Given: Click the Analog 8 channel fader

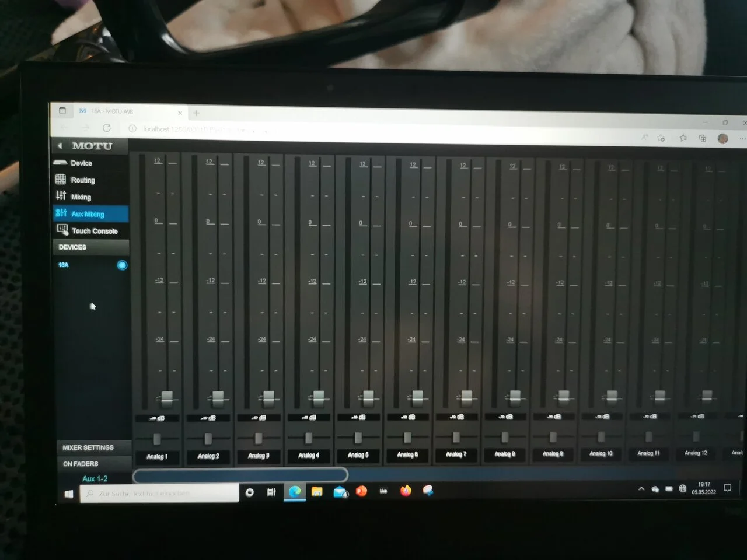Looking at the screenshot, I should pos(515,397).
